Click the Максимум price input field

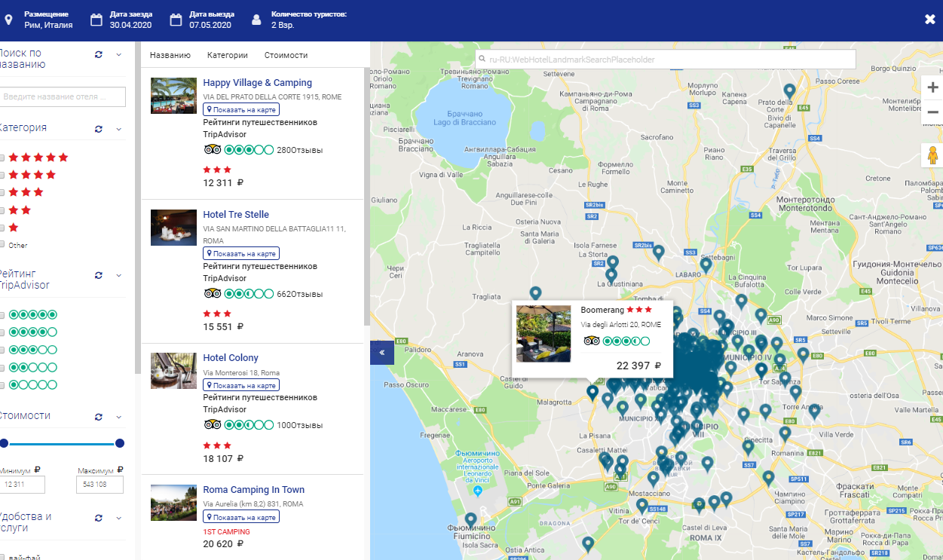[x=100, y=485]
